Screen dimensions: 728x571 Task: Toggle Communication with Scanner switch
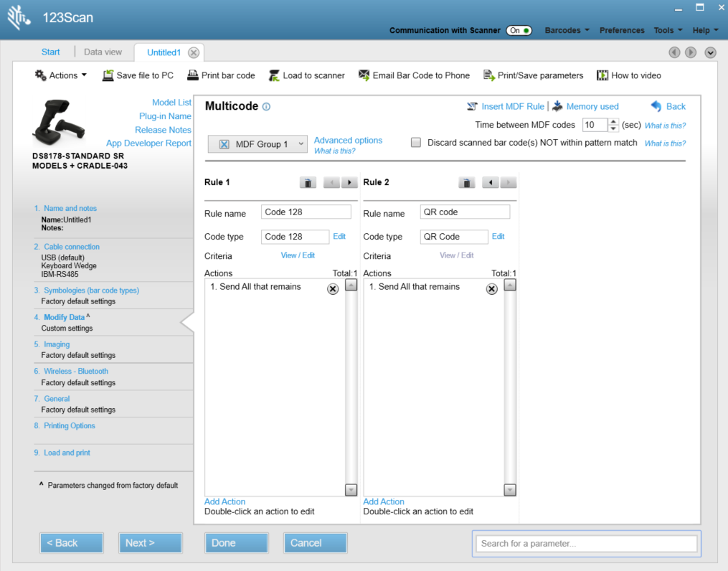pyautogui.click(x=519, y=30)
